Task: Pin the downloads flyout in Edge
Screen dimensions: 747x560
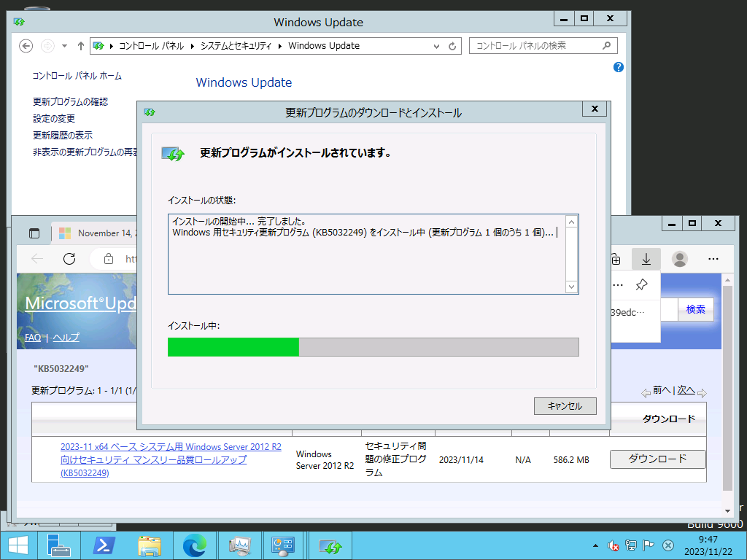Action: coord(641,284)
